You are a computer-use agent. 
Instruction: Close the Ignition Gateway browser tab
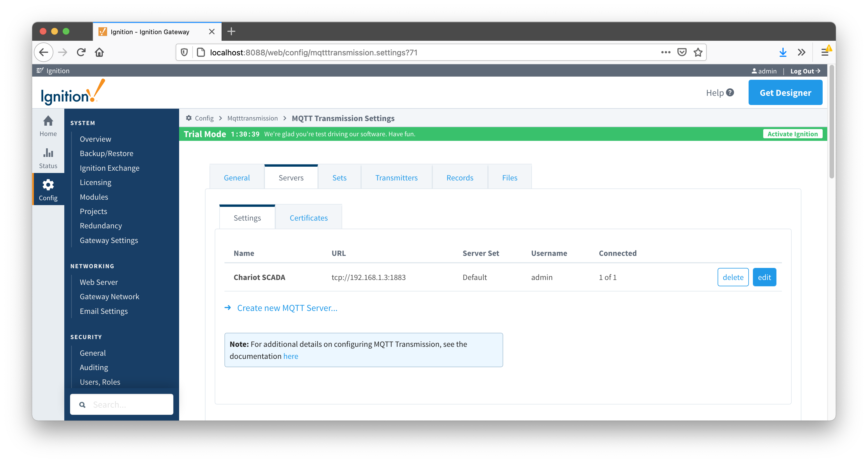point(212,32)
